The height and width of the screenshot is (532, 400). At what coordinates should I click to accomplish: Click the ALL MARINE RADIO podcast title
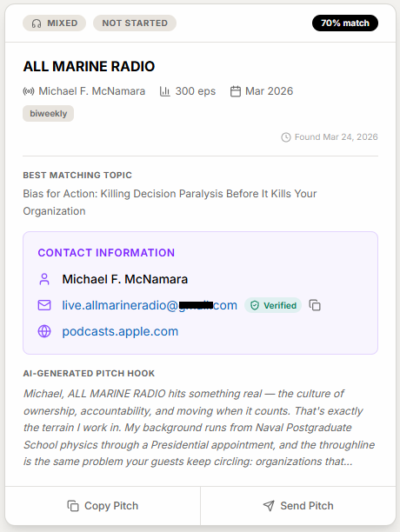coord(89,66)
